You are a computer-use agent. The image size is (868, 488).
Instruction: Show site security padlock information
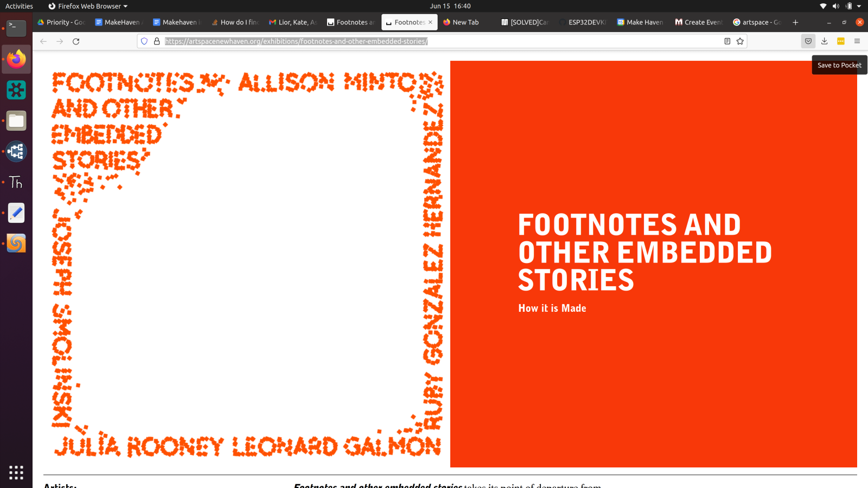coord(157,41)
